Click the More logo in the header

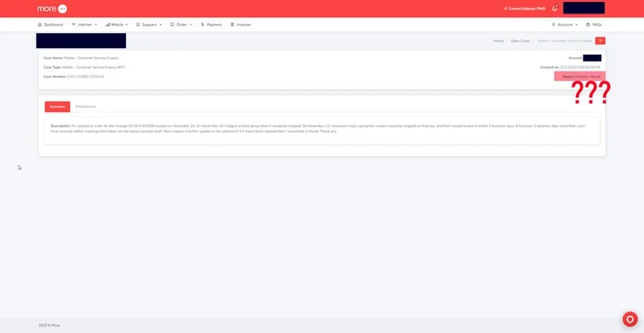click(52, 9)
